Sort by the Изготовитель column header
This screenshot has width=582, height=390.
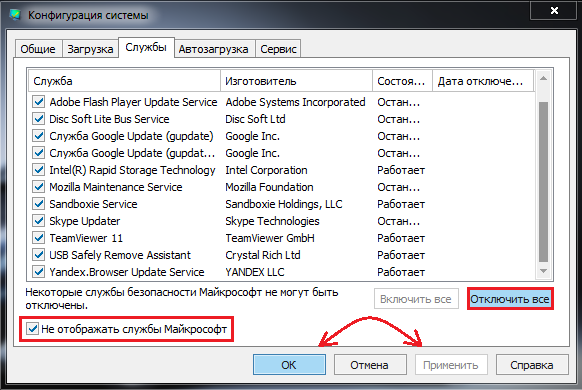pos(296,81)
